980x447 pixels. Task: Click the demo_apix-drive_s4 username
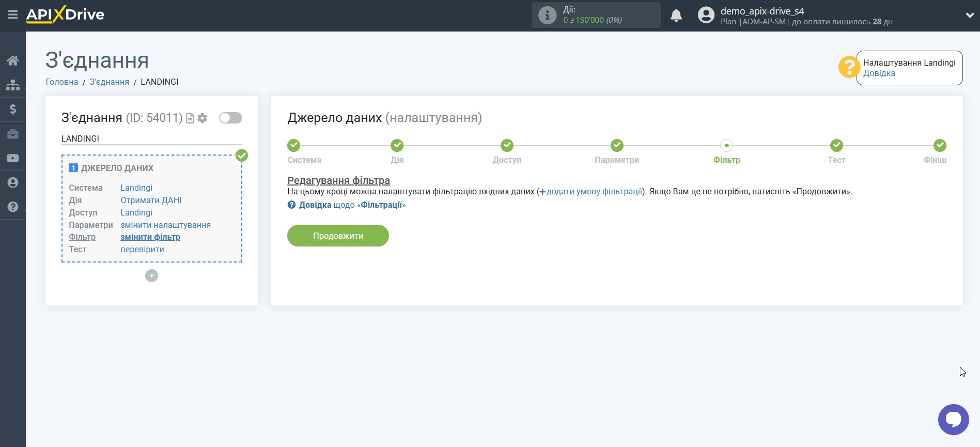[x=763, y=11]
